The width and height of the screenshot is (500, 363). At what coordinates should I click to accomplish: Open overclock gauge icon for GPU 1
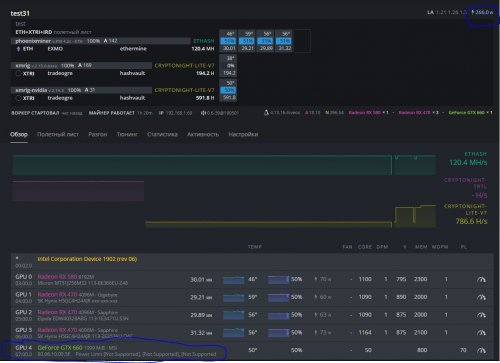481,297
